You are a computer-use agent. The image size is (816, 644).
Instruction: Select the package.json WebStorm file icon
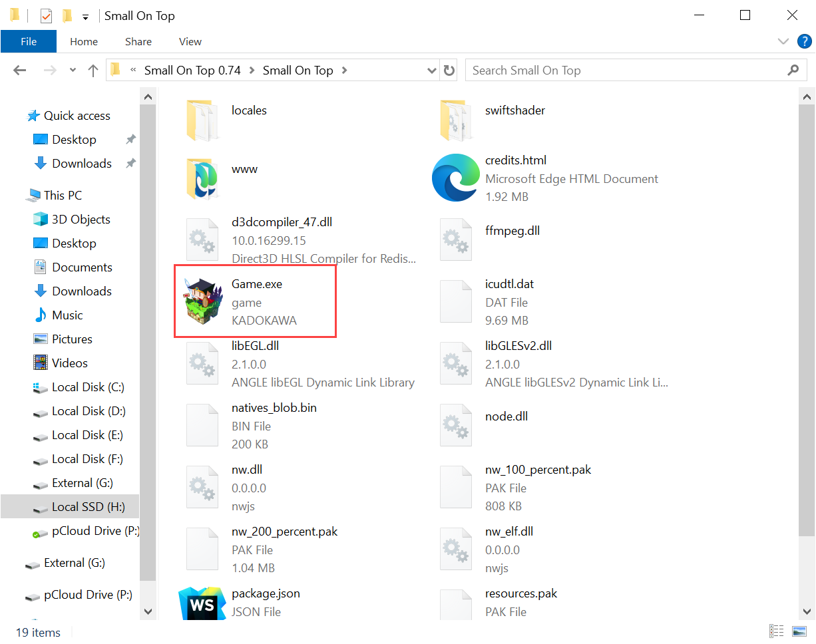click(x=202, y=603)
